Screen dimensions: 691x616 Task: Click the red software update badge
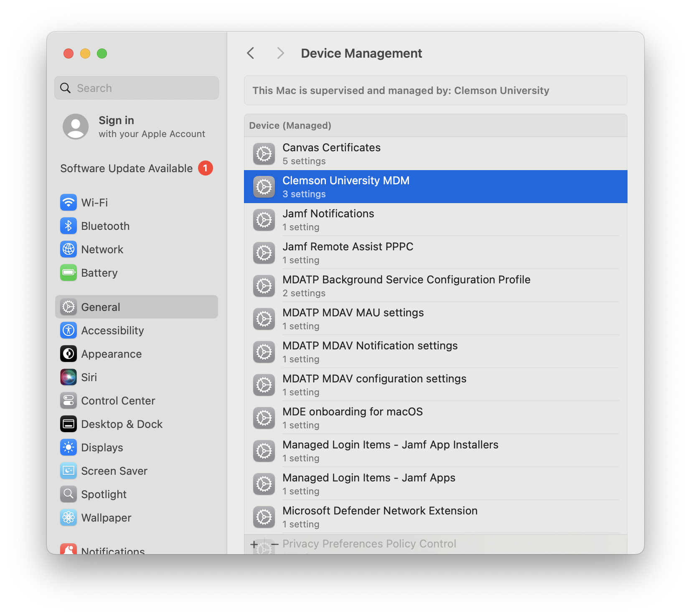click(x=205, y=168)
